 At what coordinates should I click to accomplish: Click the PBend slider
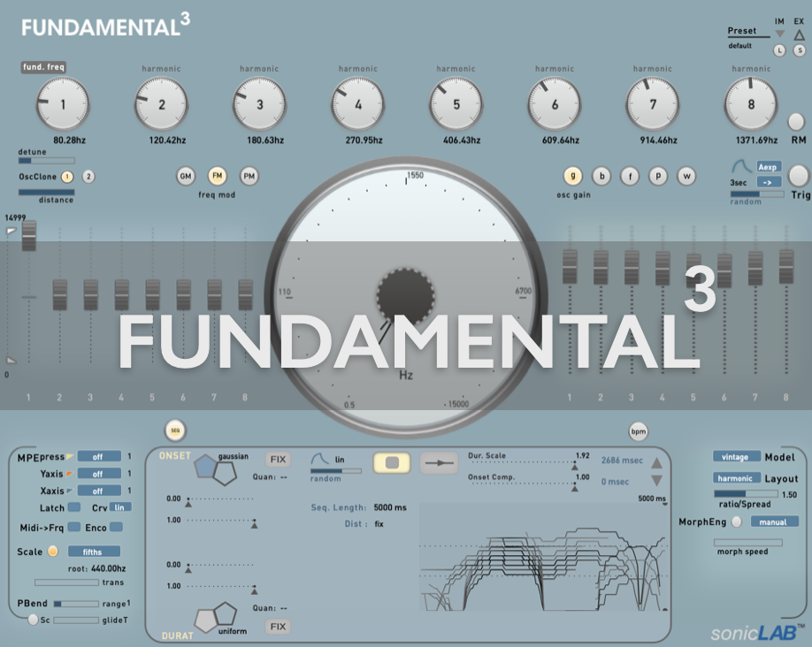click(76, 604)
